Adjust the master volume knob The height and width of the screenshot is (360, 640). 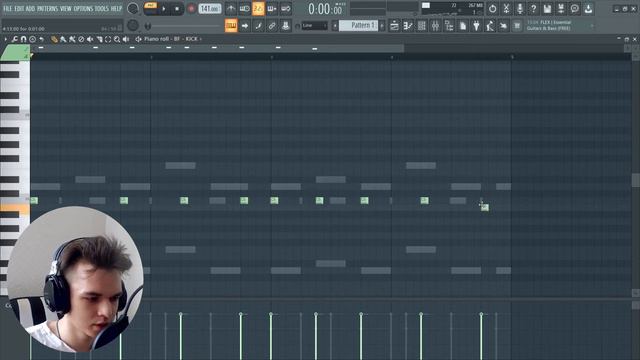tap(132, 8)
